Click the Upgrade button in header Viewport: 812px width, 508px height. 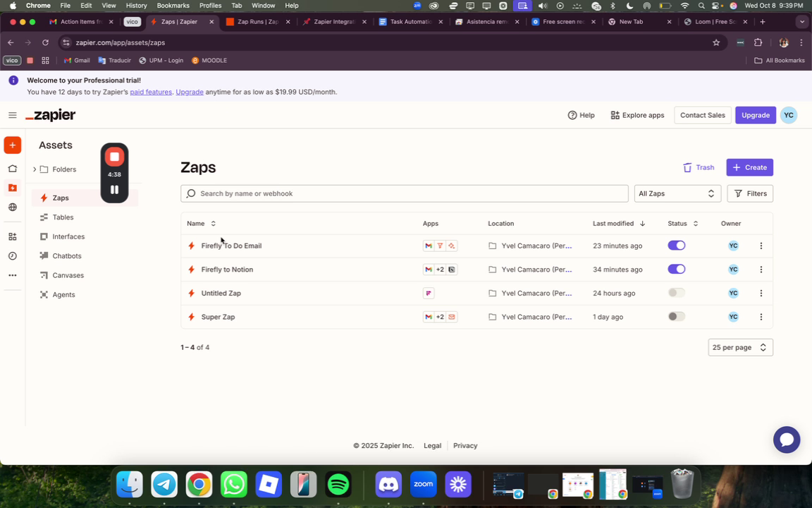point(755,115)
